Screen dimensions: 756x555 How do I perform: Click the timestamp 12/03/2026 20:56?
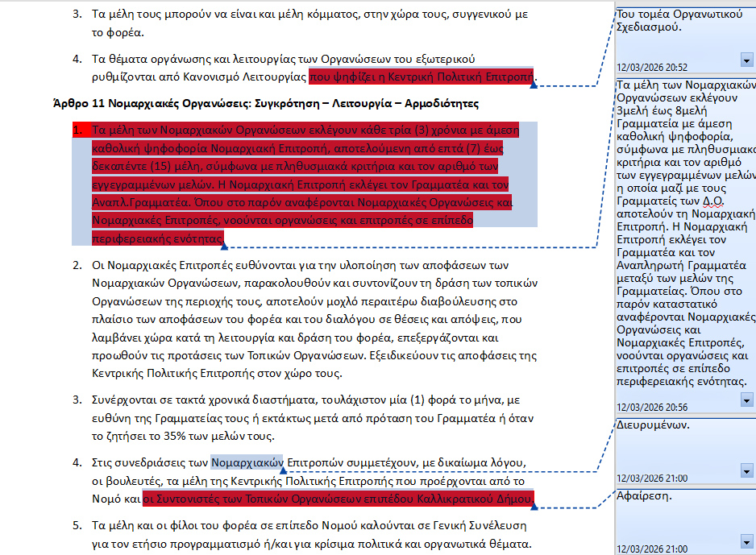coord(652,407)
